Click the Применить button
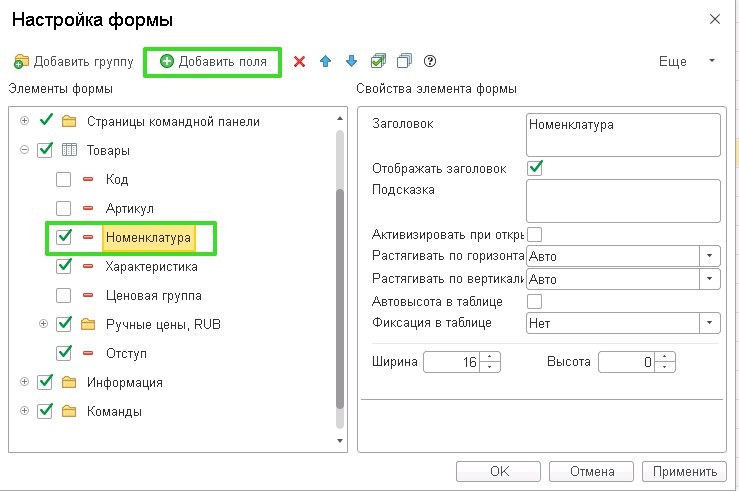 pyautogui.click(x=684, y=471)
